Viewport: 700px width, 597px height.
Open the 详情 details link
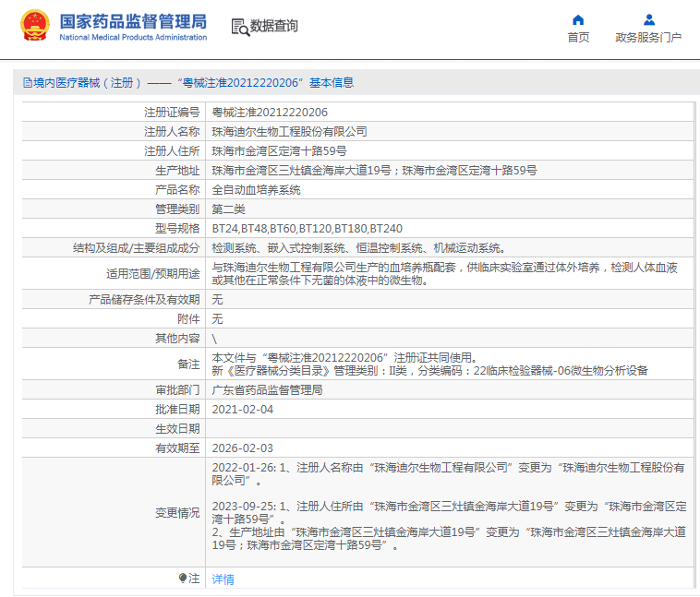point(223,579)
